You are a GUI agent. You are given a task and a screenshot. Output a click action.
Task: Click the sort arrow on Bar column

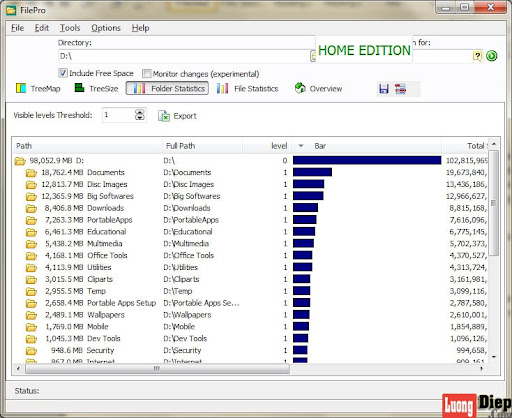[301, 146]
